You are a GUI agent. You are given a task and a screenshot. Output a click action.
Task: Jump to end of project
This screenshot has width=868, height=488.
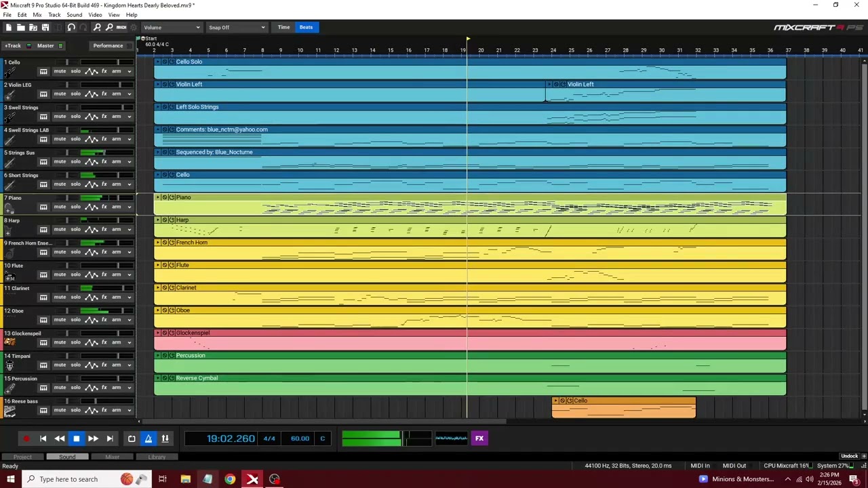point(110,439)
